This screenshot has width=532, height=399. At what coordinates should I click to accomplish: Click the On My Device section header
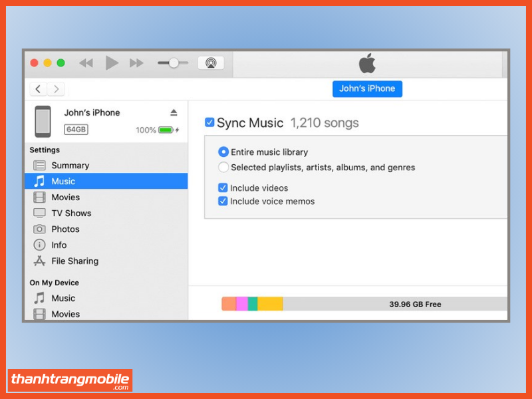(x=55, y=283)
